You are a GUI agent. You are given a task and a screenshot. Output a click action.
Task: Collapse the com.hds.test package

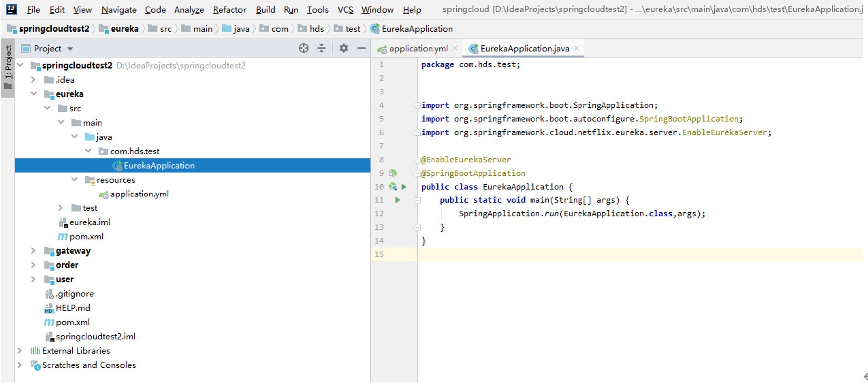[88, 151]
